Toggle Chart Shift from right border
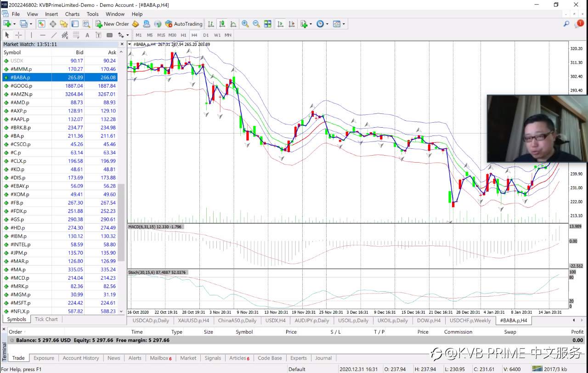This screenshot has height=373, width=588. pyautogui.click(x=291, y=23)
